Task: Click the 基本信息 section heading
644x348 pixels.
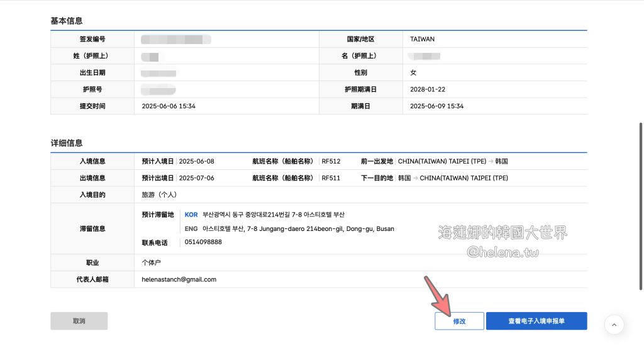Action: pos(67,21)
